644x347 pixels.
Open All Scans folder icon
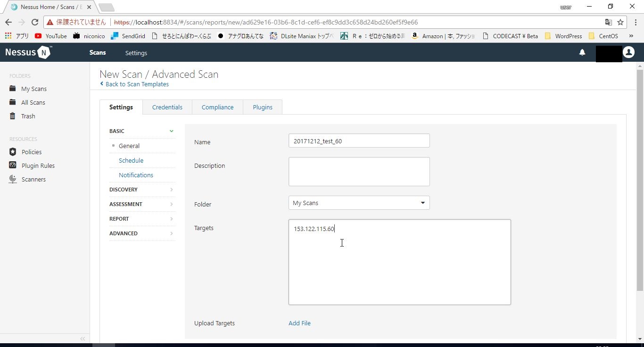point(13,102)
